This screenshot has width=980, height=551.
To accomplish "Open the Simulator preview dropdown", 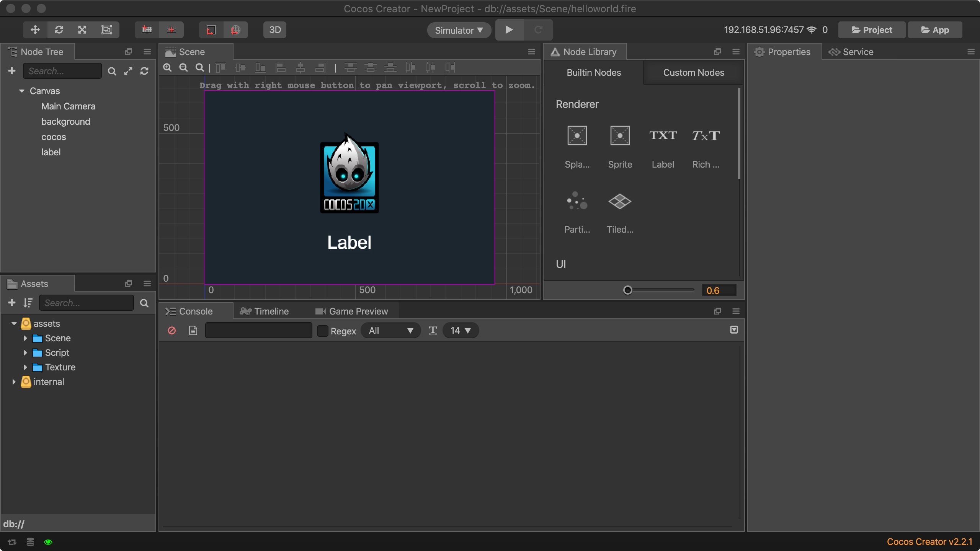I will pyautogui.click(x=459, y=30).
